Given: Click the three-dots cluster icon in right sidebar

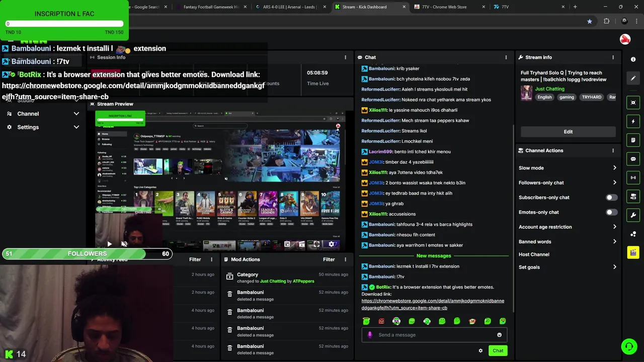Looking at the screenshot, I should tap(633, 234).
